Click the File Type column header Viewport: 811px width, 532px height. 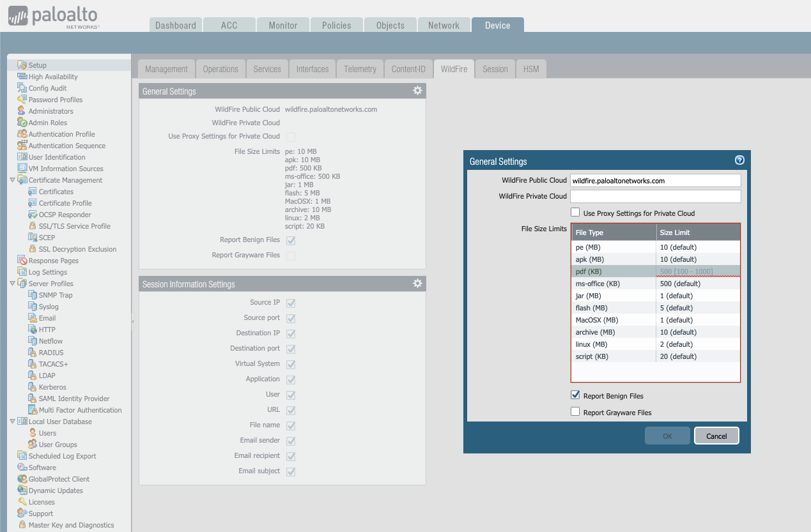click(x=614, y=232)
